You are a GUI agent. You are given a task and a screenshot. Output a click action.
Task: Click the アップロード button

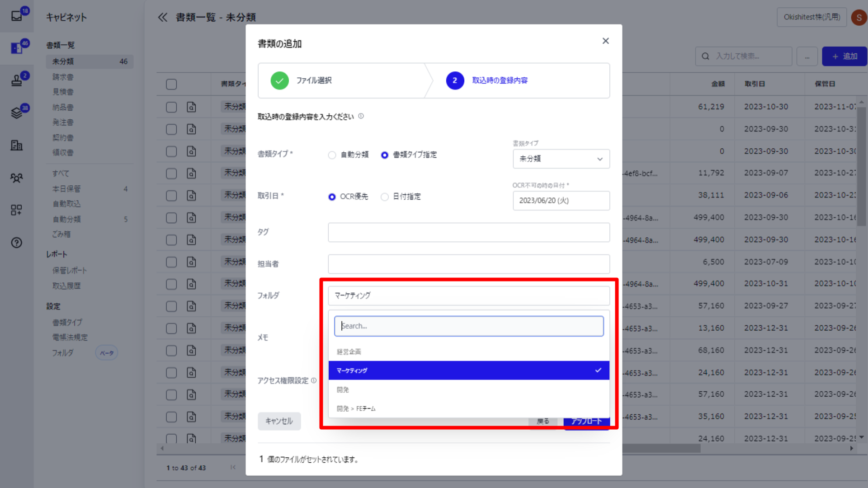click(x=586, y=423)
